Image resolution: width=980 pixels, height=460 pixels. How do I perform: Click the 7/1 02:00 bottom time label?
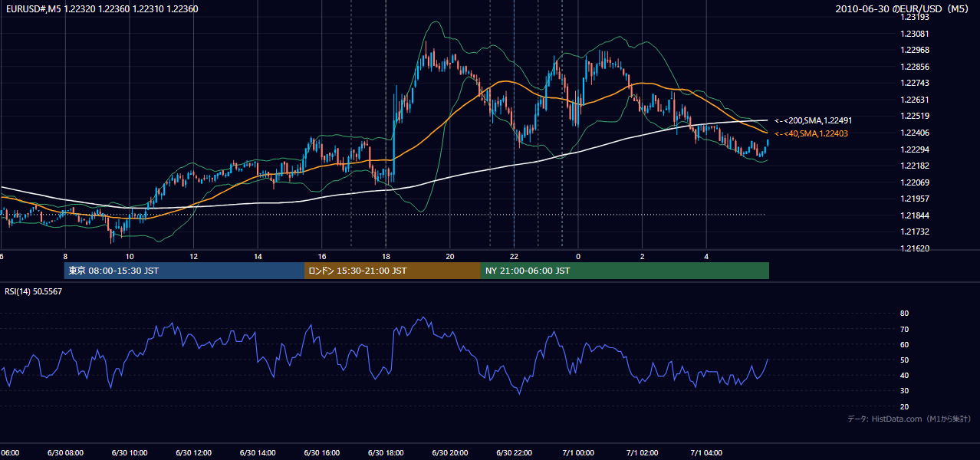[643, 452]
